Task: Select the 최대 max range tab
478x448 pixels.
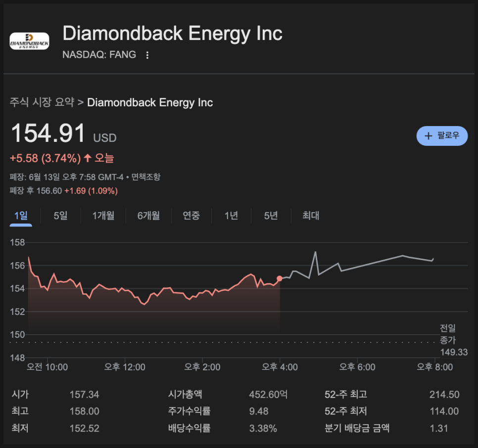Action: click(311, 216)
